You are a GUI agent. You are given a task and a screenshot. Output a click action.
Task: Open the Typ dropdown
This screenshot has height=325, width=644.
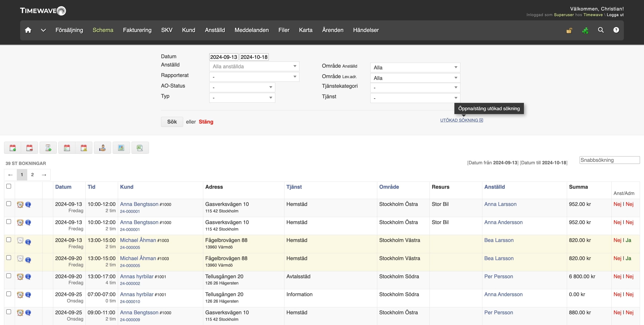[242, 98]
